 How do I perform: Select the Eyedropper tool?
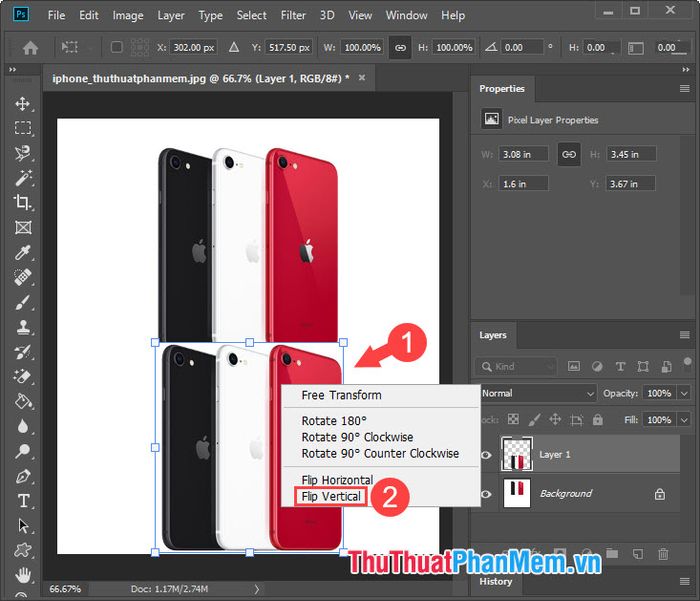22,252
